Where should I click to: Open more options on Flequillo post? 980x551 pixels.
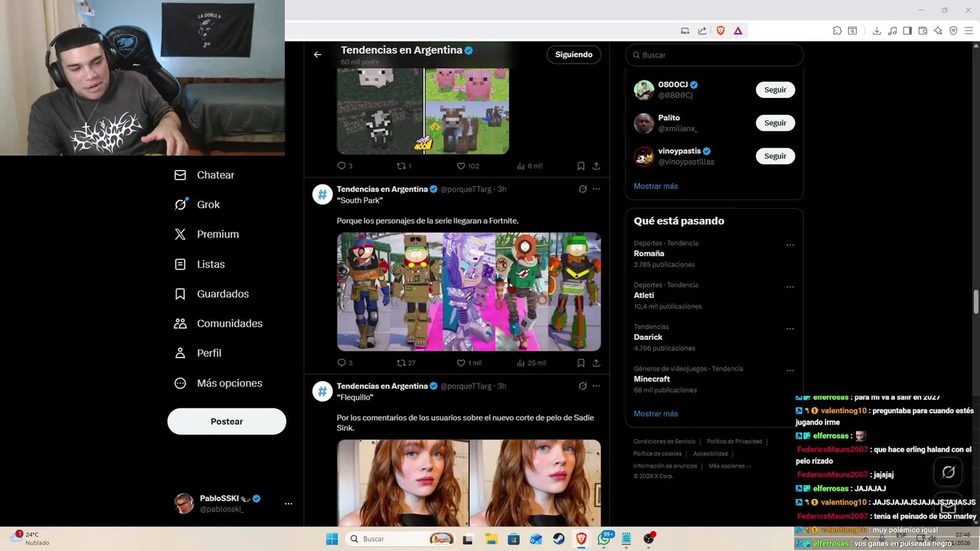point(596,386)
